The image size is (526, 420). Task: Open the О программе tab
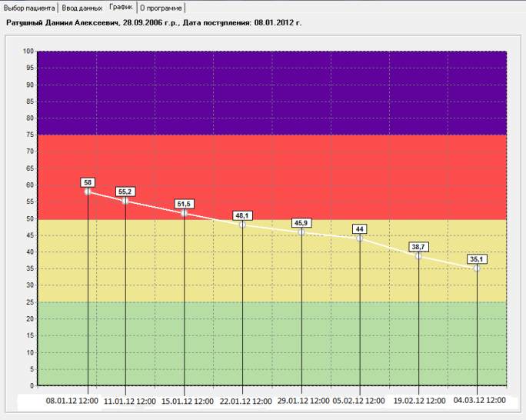point(161,8)
